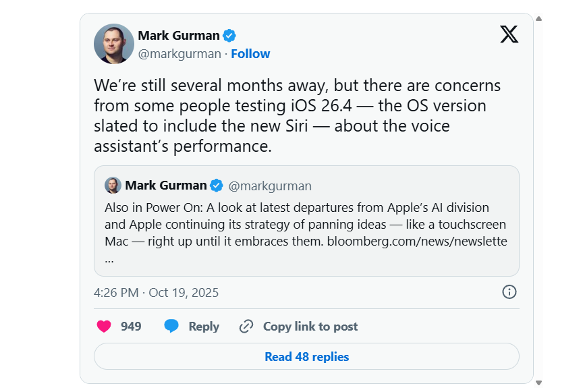Open the Read 48 replies button
Image resolution: width=583 pixels, height=392 pixels.
point(306,357)
